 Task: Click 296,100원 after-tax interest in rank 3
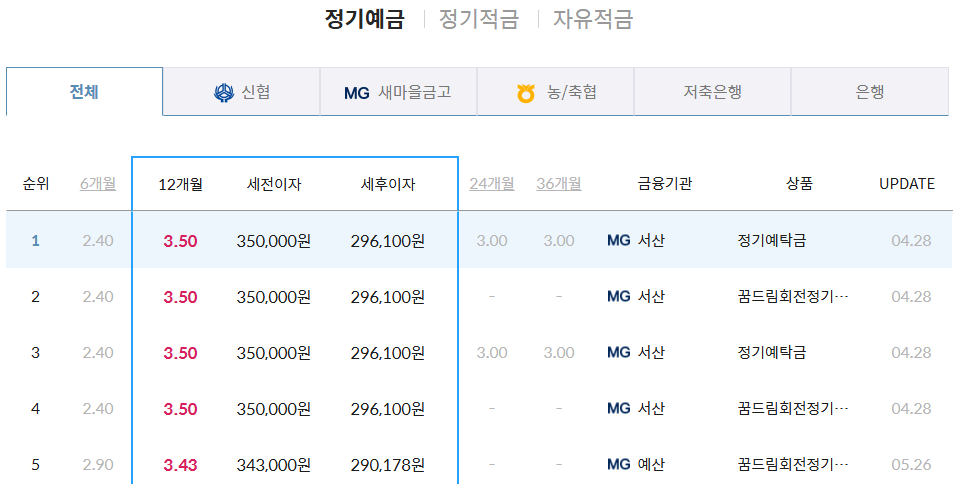click(388, 353)
